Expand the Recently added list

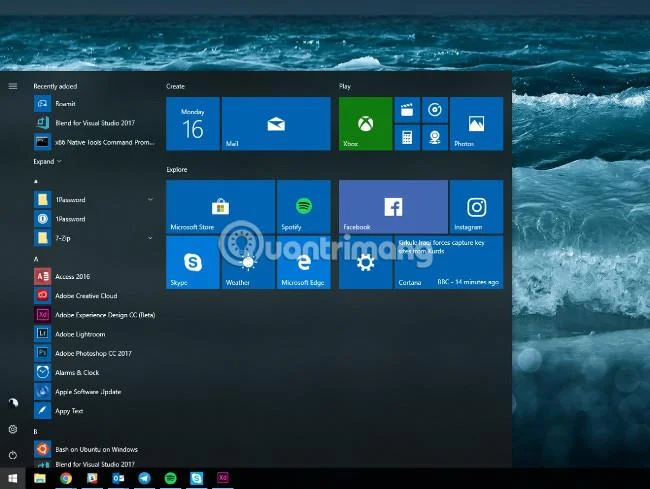tap(47, 161)
